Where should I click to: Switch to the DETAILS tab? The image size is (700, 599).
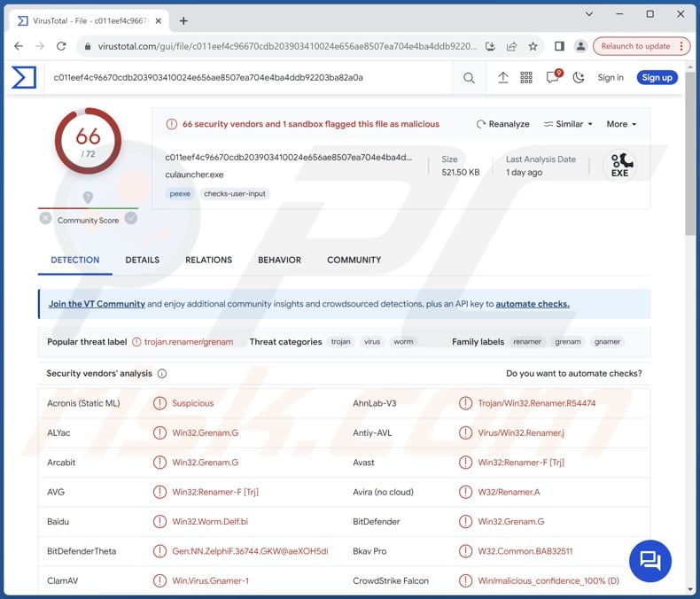click(143, 260)
